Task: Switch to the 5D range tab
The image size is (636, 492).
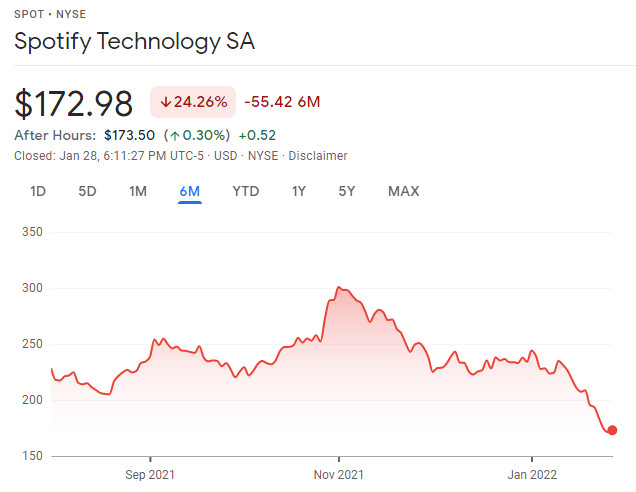Action: pos(87,191)
